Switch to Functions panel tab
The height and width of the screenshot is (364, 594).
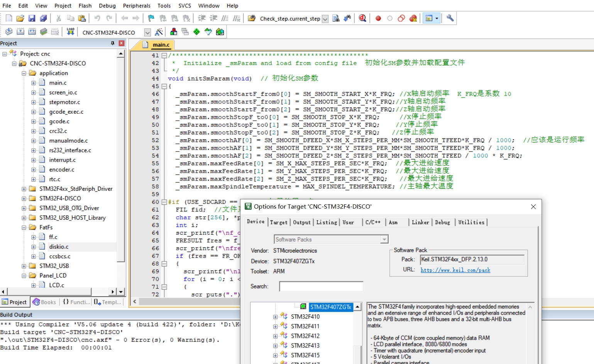[76, 302]
